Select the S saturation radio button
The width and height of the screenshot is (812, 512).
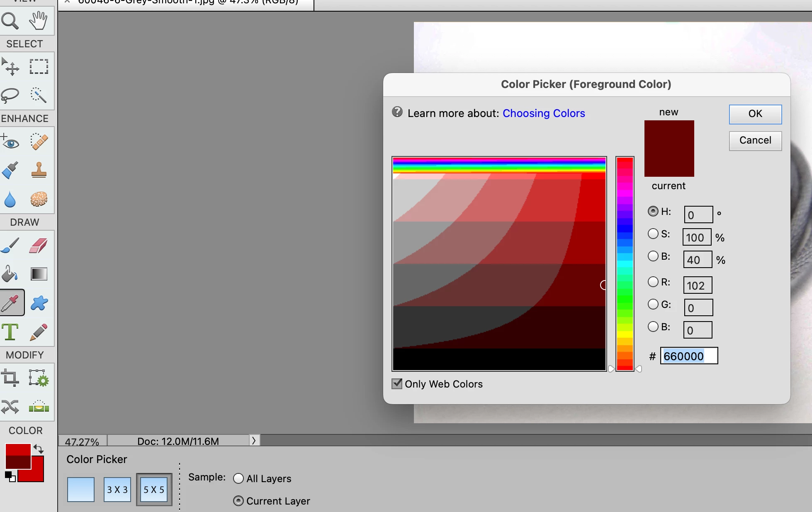click(653, 234)
